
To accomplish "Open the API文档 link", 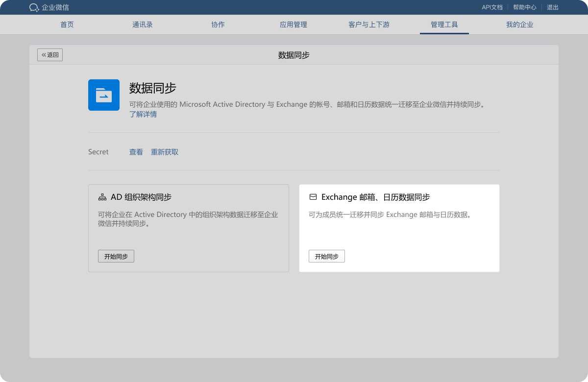I will 492,7.
